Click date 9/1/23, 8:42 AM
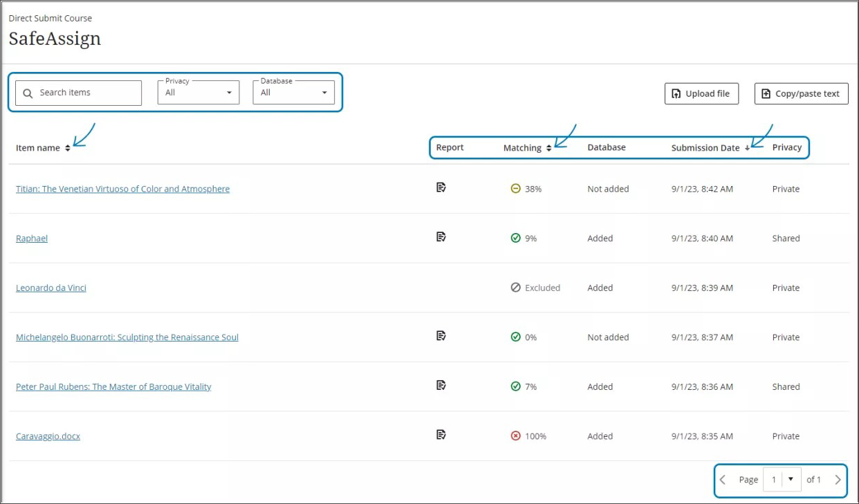This screenshot has width=859, height=504. pyautogui.click(x=702, y=189)
